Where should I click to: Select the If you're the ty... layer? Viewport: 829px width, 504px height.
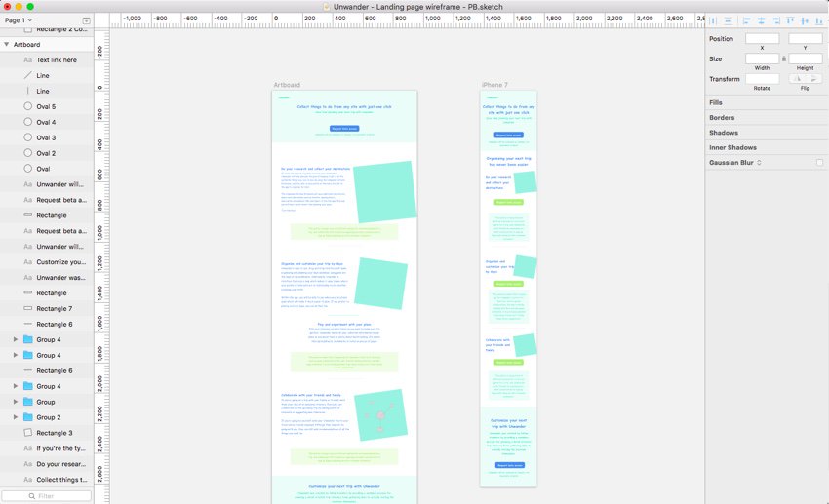tap(47, 448)
